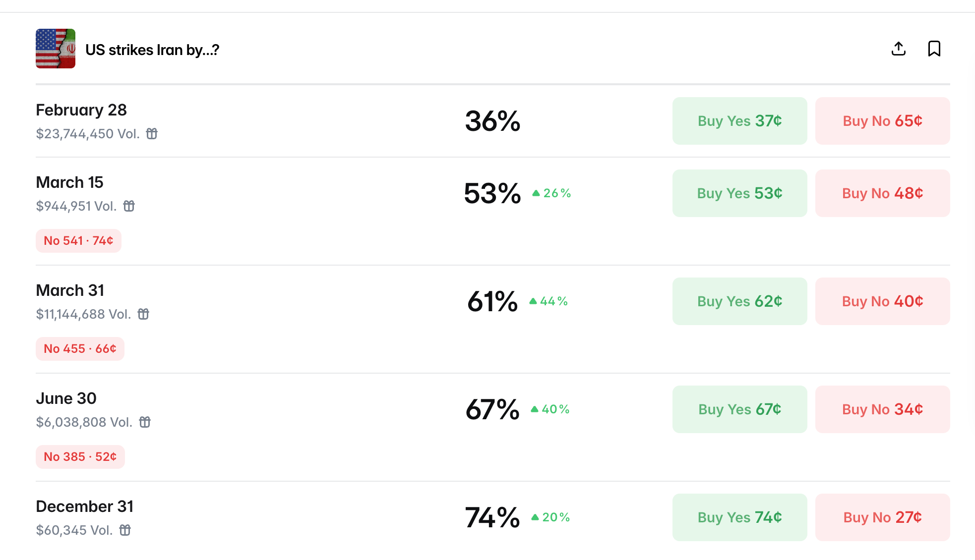Open the US and Iran flag thumbnail

pyautogui.click(x=56, y=49)
